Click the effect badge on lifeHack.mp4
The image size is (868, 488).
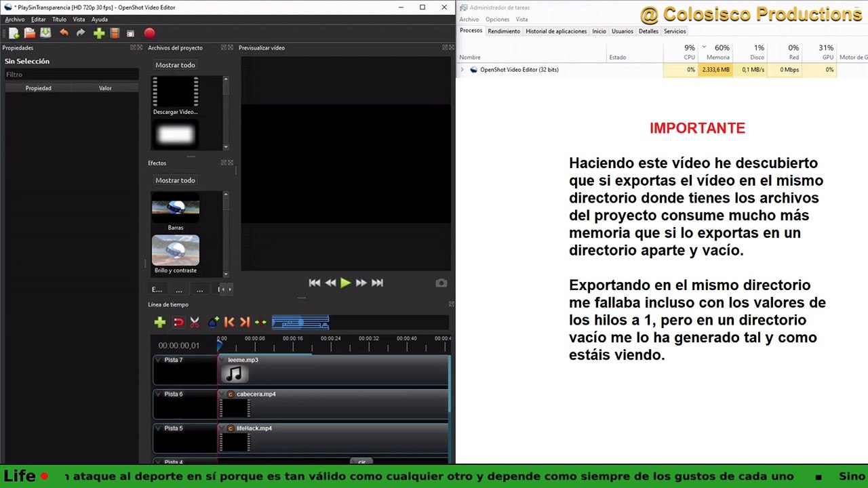click(x=231, y=428)
